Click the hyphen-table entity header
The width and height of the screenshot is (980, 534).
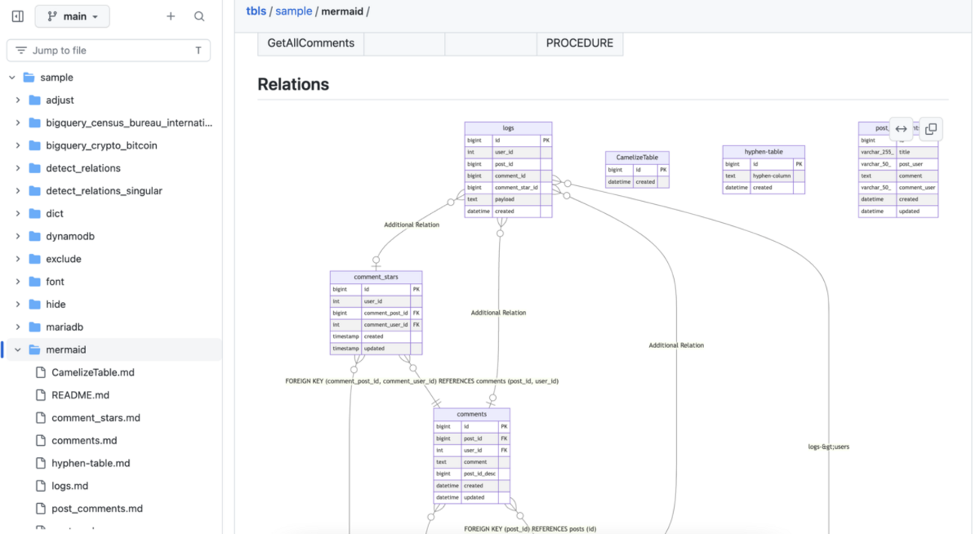pyautogui.click(x=764, y=151)
